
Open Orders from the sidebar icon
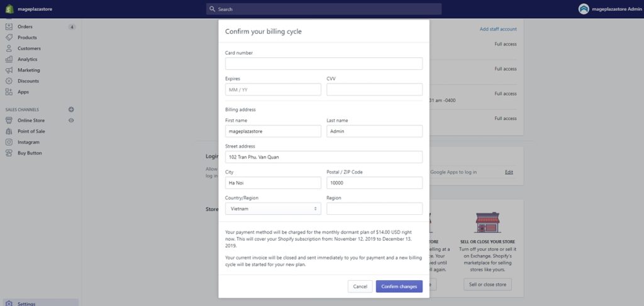(x=9, y=27)
